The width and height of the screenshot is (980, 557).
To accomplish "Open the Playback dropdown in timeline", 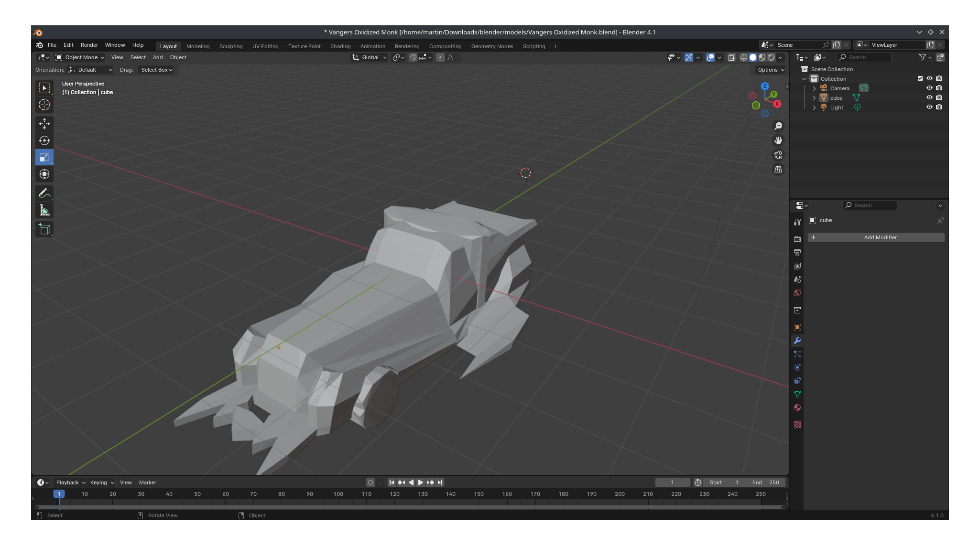I will pos(70,482).
